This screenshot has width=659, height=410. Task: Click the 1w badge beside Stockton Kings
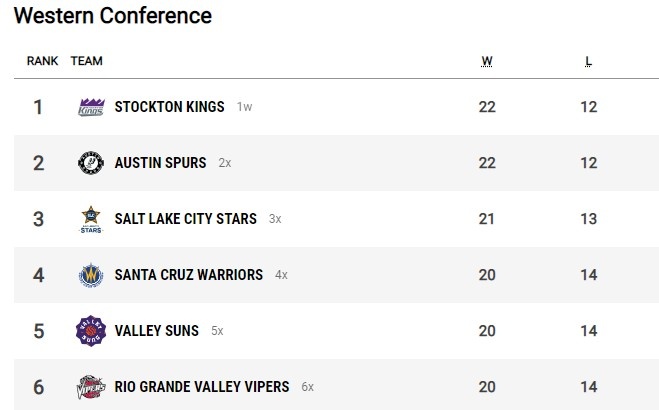[245, 107]
